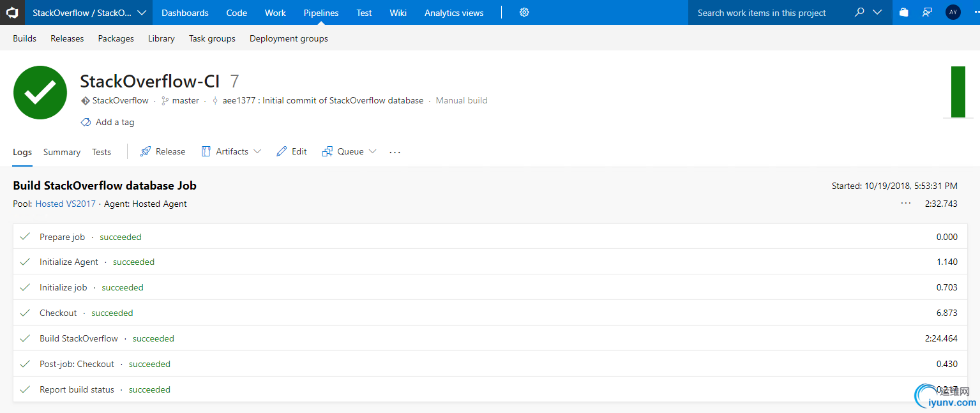Click the 'Manual build' label
The image size is (980, 413).
pyautogui.click(x=462, y=100)
